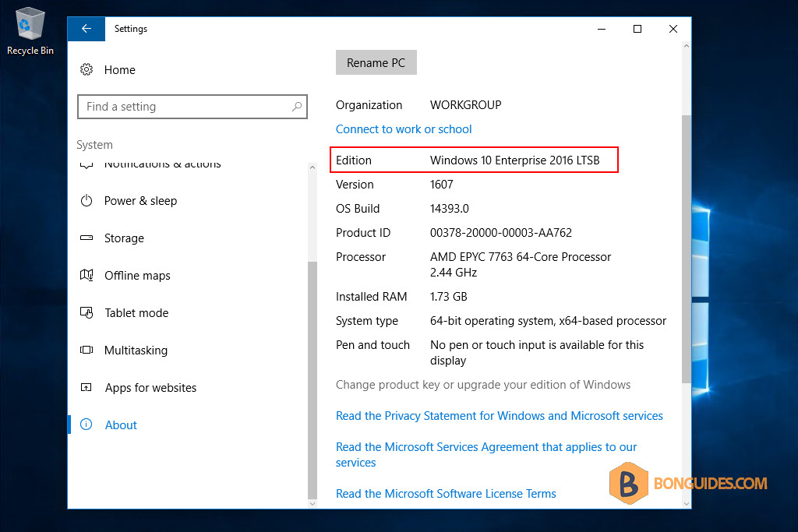
Task: Select the Multitasking icon
Action: (x=87, y=350)
